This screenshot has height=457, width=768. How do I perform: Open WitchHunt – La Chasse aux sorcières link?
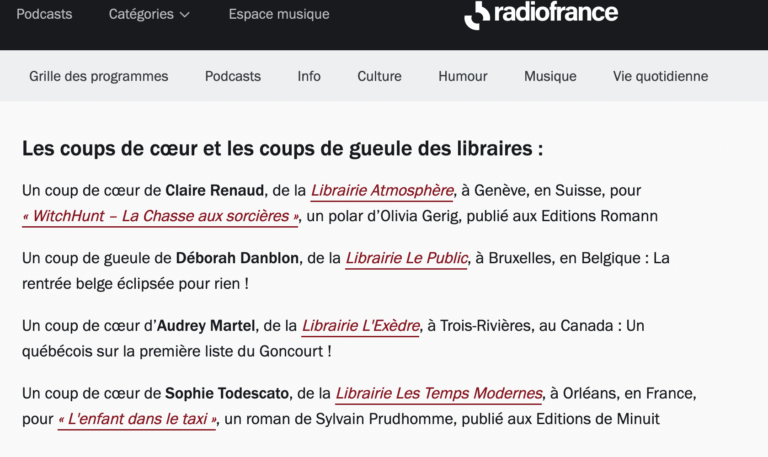pos(160,216)
